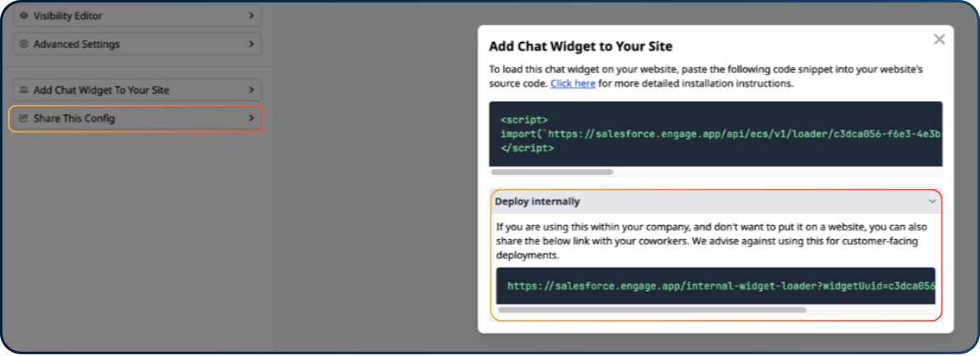
Task: Expand the Visibility Editor chevron arrow
Action: [251, 16]
